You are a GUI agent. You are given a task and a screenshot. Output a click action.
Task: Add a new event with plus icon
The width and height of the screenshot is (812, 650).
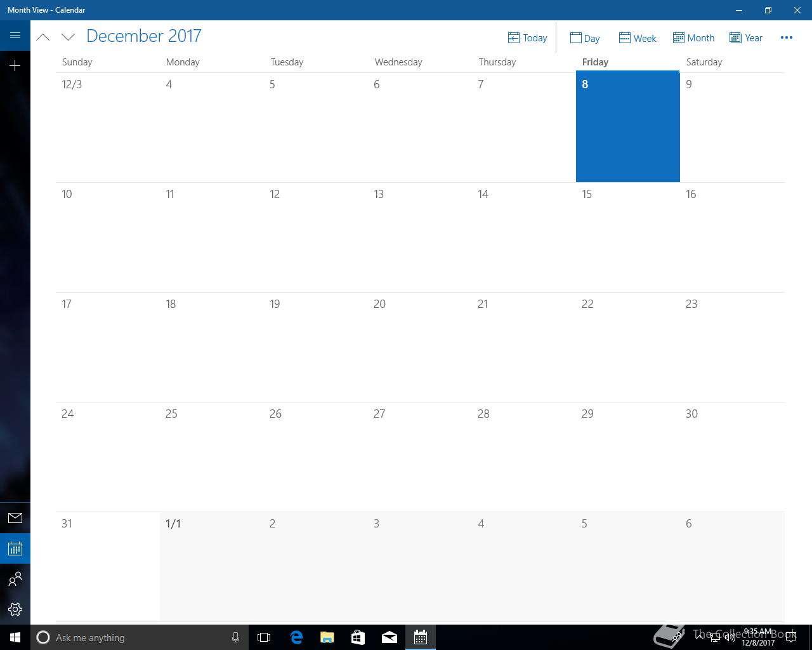click(15, 65)
